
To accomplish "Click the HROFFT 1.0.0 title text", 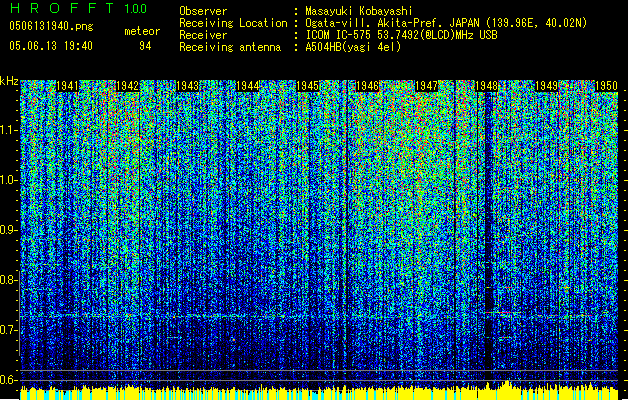I will click(79, 8).
